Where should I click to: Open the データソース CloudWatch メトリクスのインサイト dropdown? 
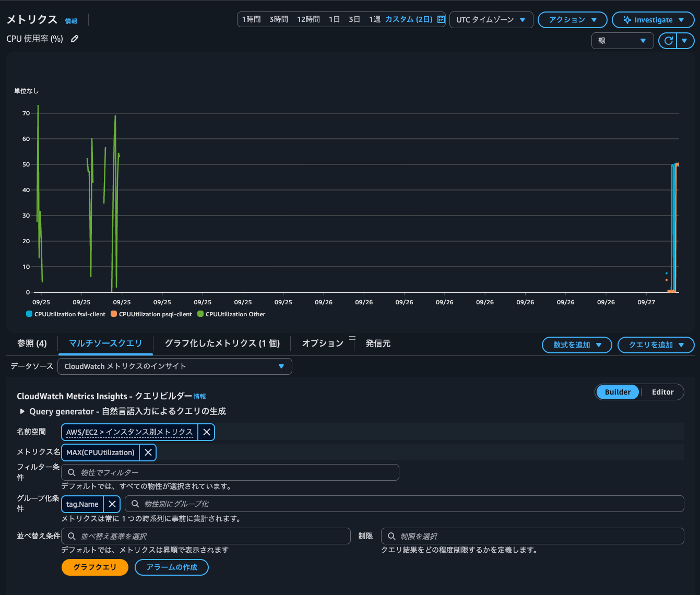click(x=174, y=366)
